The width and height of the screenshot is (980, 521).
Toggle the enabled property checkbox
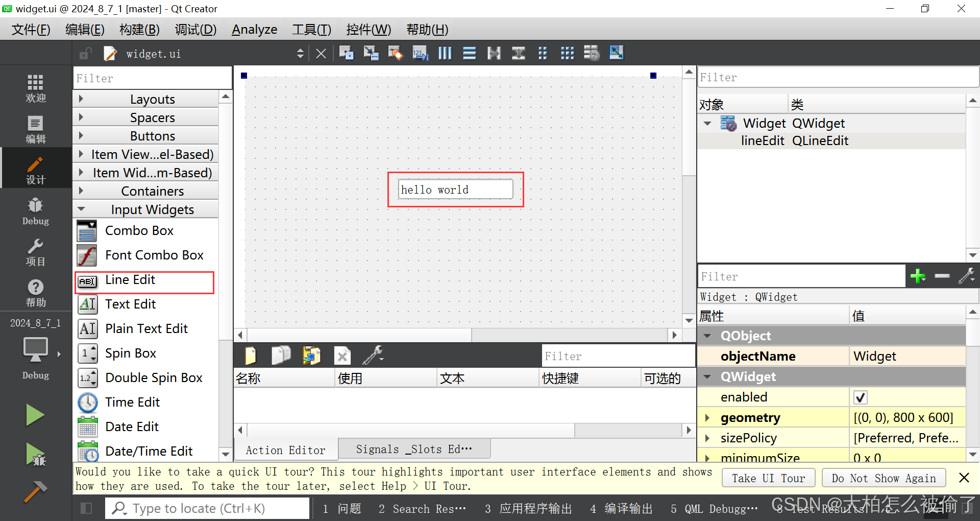click(x=860, y=397)
